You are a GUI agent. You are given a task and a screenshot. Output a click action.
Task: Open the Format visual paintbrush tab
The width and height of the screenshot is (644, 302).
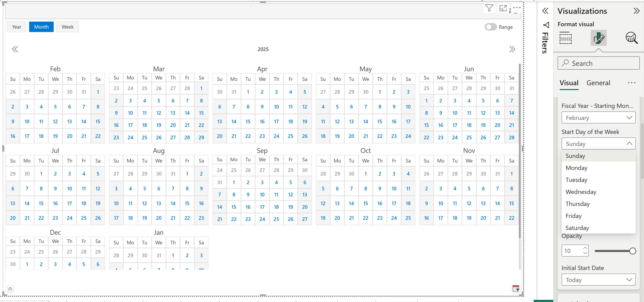pos(598,38)
